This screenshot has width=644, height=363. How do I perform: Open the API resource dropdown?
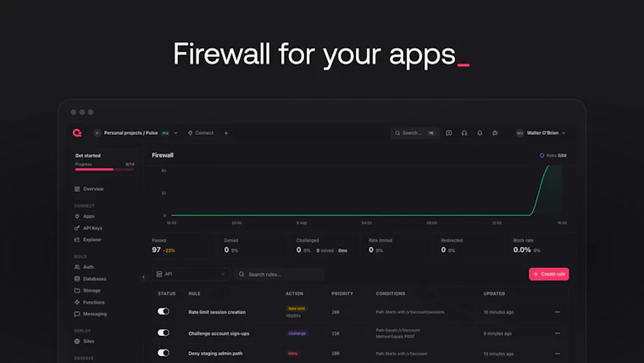click(191, 274)
